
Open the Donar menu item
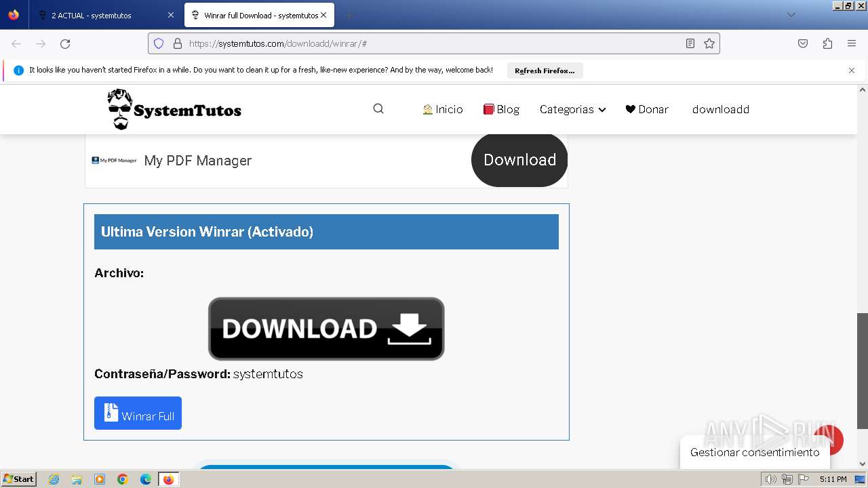coord(647,109)
